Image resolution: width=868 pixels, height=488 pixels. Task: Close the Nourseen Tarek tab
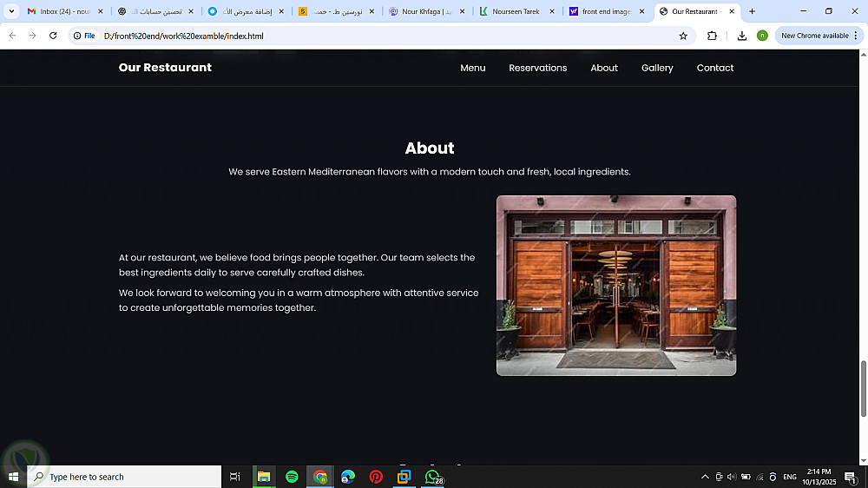[552, 11]
